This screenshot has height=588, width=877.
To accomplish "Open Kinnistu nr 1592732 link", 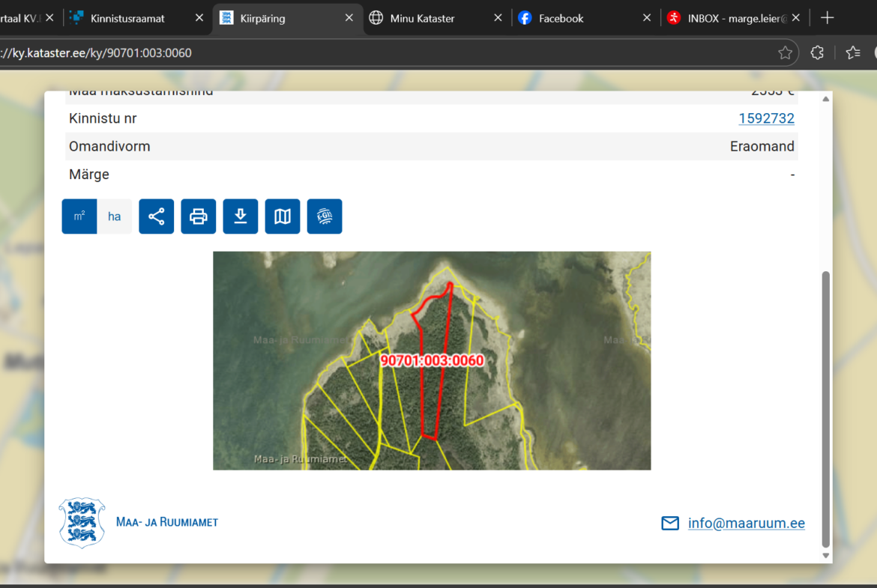I will point(766,118).
